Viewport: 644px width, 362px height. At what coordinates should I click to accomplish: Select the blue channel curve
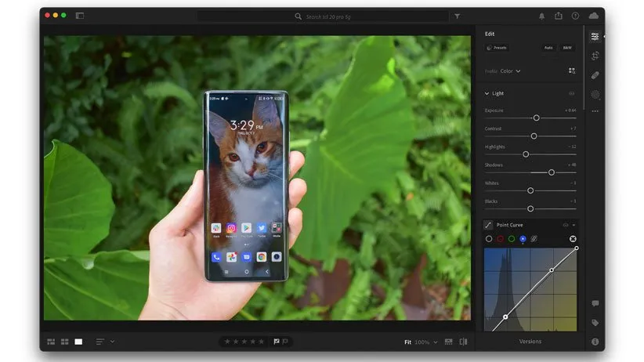[x=523, y=238]
